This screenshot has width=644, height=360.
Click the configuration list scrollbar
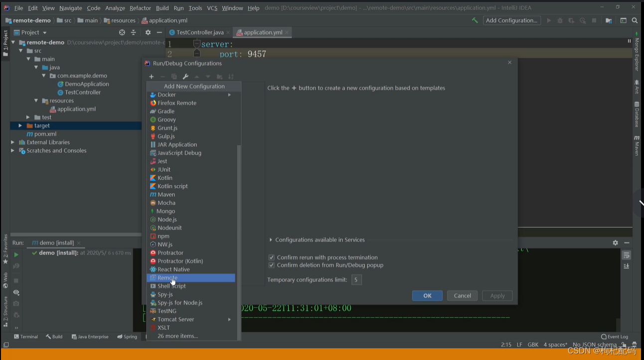[x=239, y=242]
